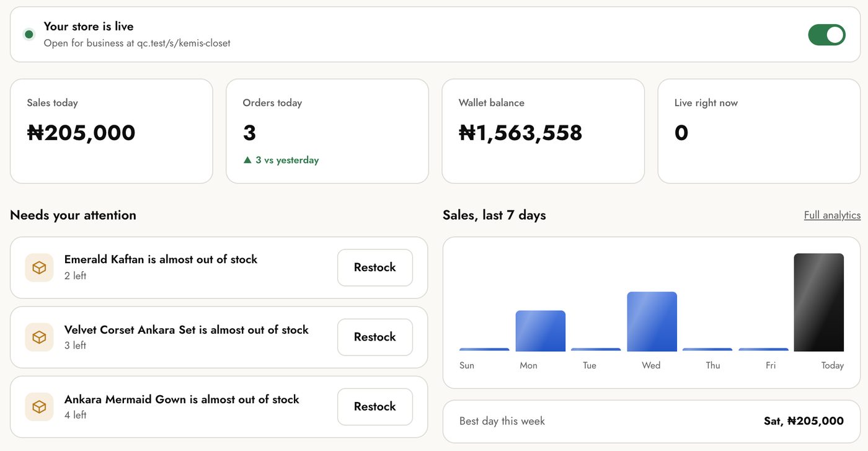The height and width of the screenshot is (451, 868).
Task: Click the Ankara Mermaid Gown box icon
Action: (39, 406)
